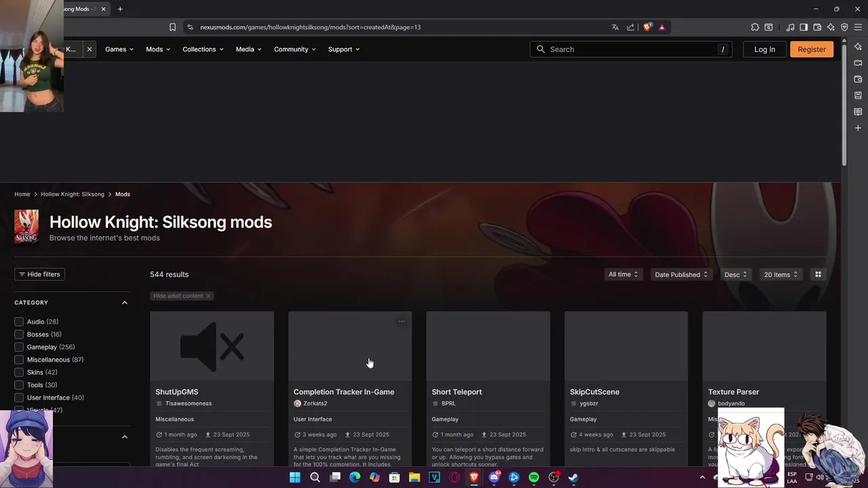Check the Gameplay category filter
Viewport: 868px width, 488px height.
click(x=19, y=347)
